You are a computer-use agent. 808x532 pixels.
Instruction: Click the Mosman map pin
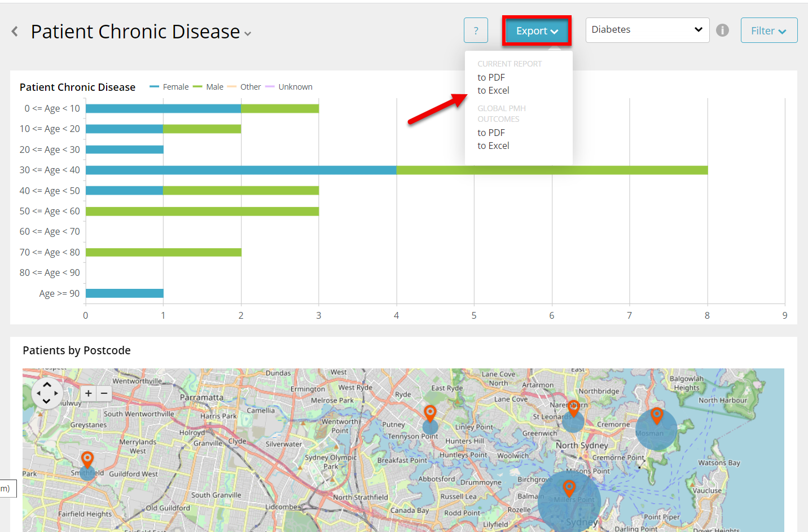click(656, 416)
